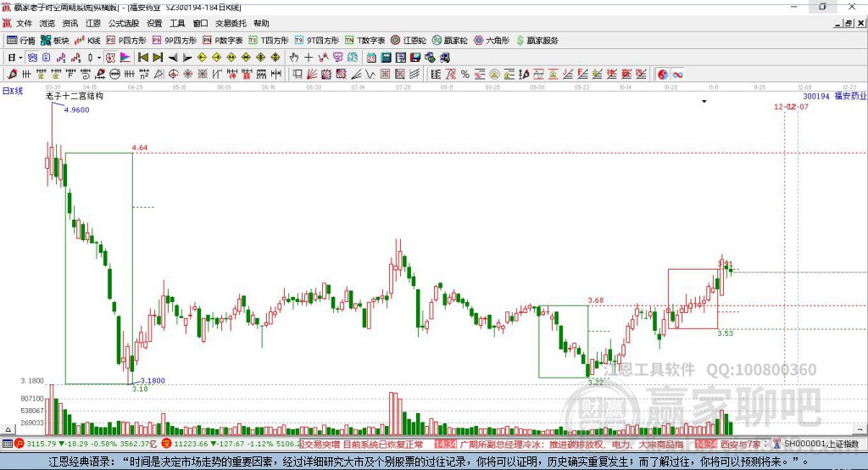This screenshot has width=868, height=470.
Task: Click the small black triangle above chart
Action: coord(704,102)
